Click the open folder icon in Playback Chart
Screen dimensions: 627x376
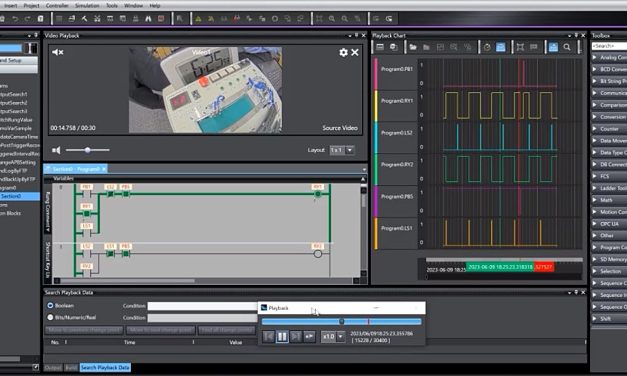pos(413,47)
